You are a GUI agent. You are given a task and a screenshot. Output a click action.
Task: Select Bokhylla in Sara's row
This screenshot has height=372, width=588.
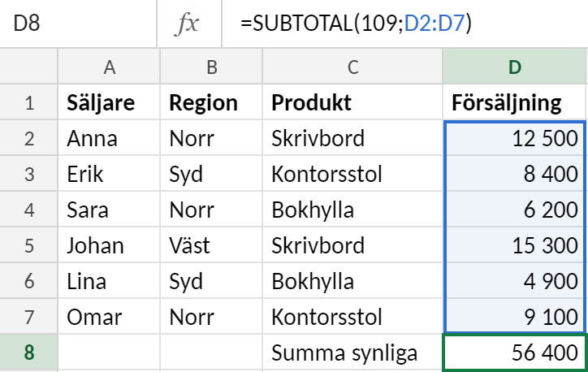[352, 210]
